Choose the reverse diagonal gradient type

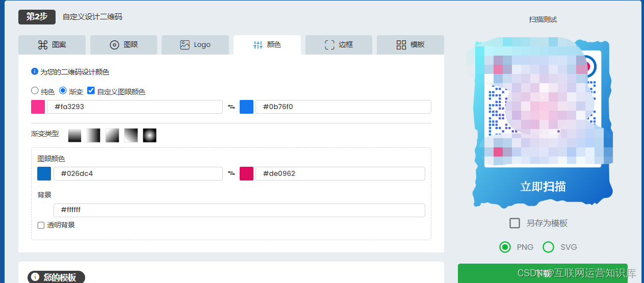[131, 135]
